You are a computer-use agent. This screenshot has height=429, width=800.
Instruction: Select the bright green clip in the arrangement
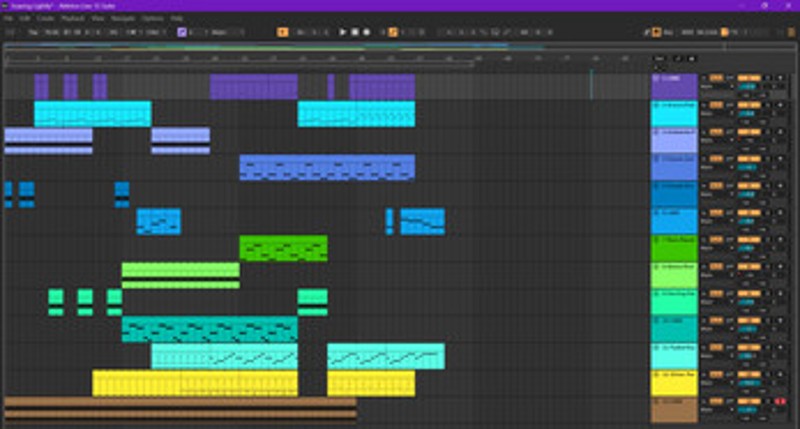coord(283,246)
